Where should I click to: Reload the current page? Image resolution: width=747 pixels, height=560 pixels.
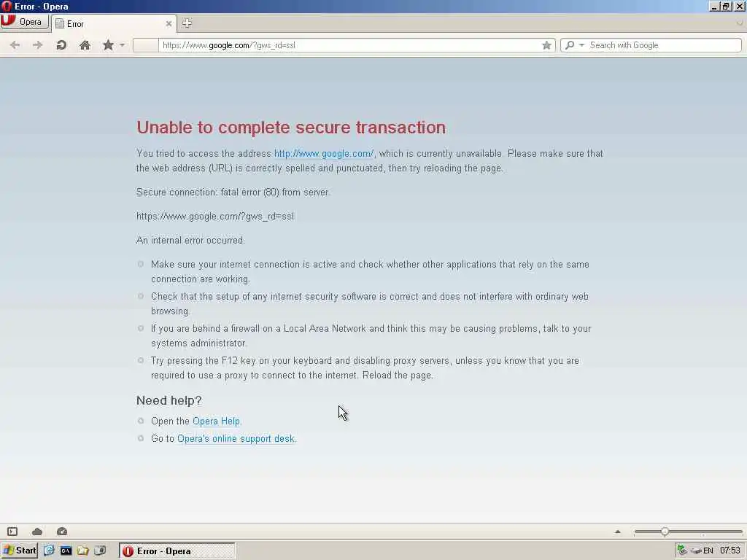pos(61,45)
